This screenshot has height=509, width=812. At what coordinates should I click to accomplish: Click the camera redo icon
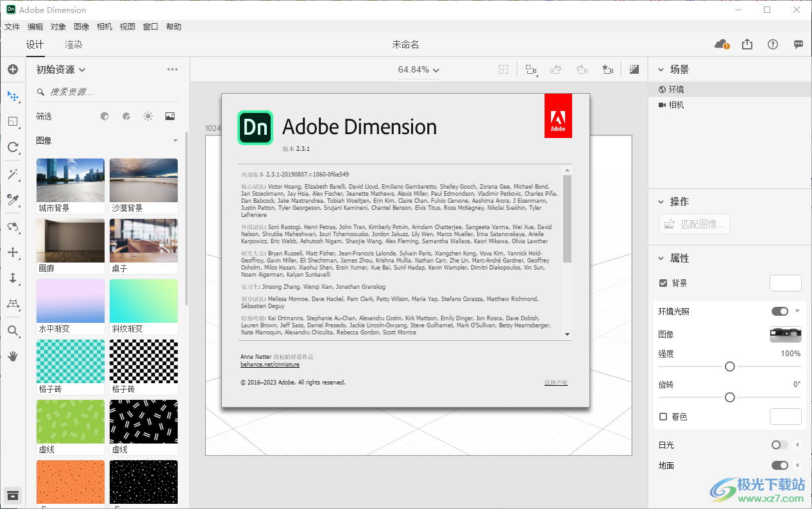[582, 69]
